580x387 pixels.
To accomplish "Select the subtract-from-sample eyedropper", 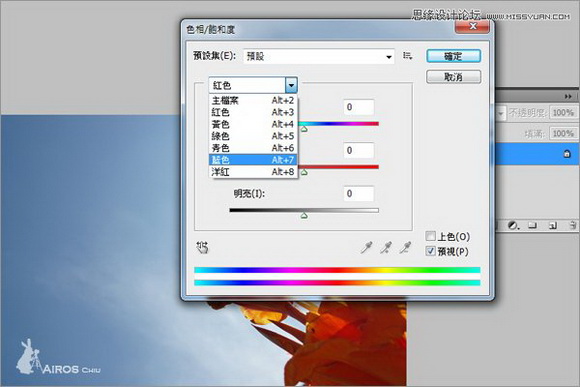I will click(x=405, y=248).
